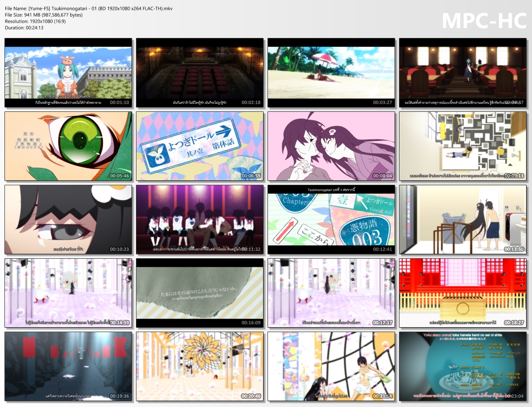Select the theater thumbnail at 00:02:18
This screenshot has width=532, height=407.
pyautogui.click(x=200, y=72)
